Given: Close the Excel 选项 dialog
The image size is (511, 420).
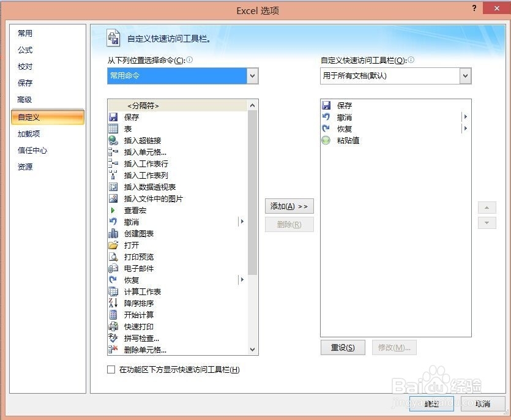Looking at the screenshot, I should 496,8.
